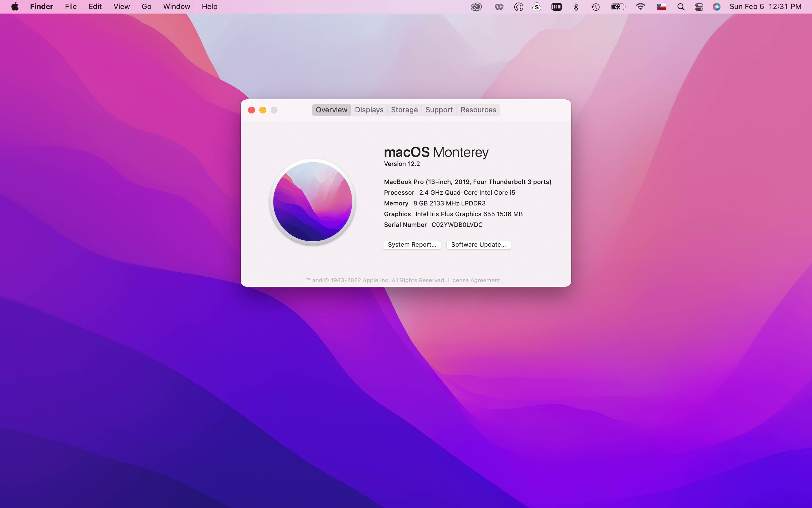Open Control Center from menu bar
This screenshot has height=508, width=812.
(699, 7)
